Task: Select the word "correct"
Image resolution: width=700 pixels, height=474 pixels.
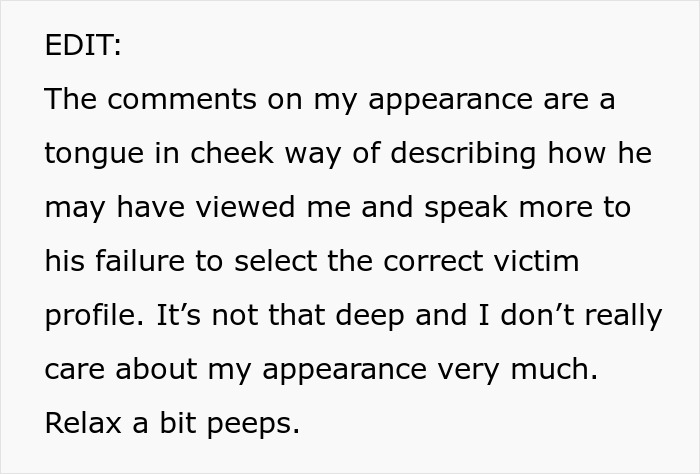Action: [x=433, y=261]
